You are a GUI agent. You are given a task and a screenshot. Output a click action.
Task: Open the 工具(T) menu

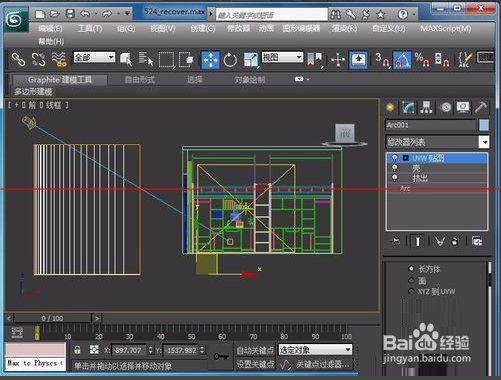tap(90, 28)
